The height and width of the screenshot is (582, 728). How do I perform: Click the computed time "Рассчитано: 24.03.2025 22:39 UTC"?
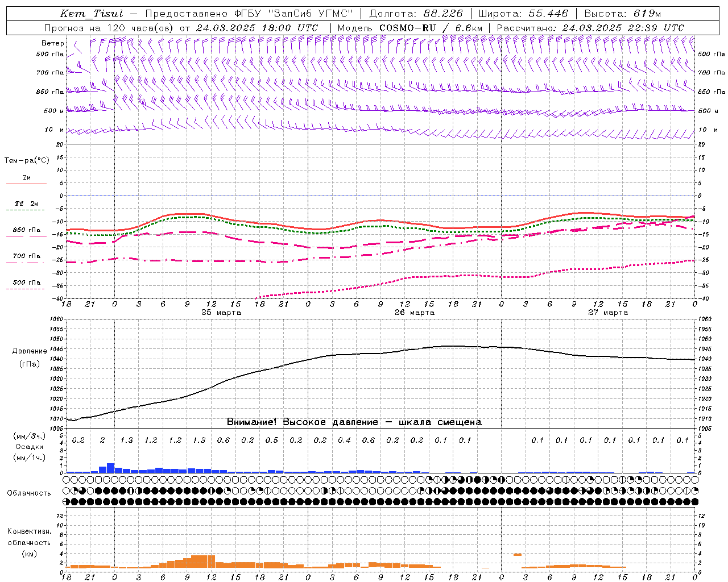tap(590, 28)
